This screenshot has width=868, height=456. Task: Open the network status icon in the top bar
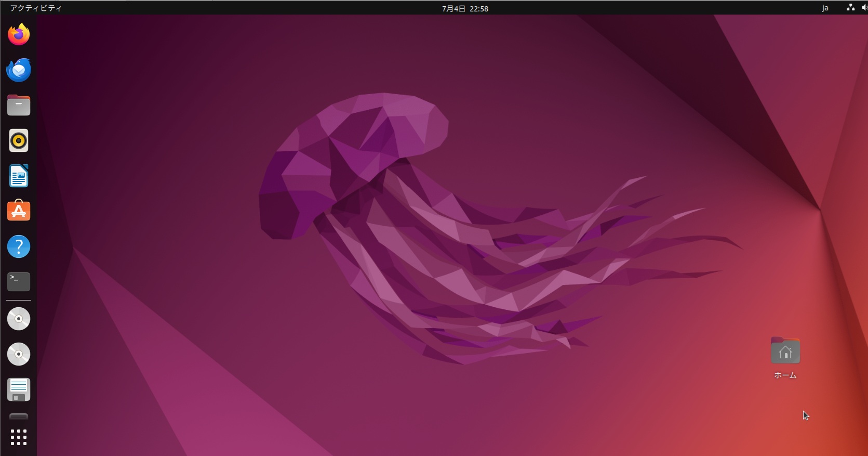tap(850, 8)
